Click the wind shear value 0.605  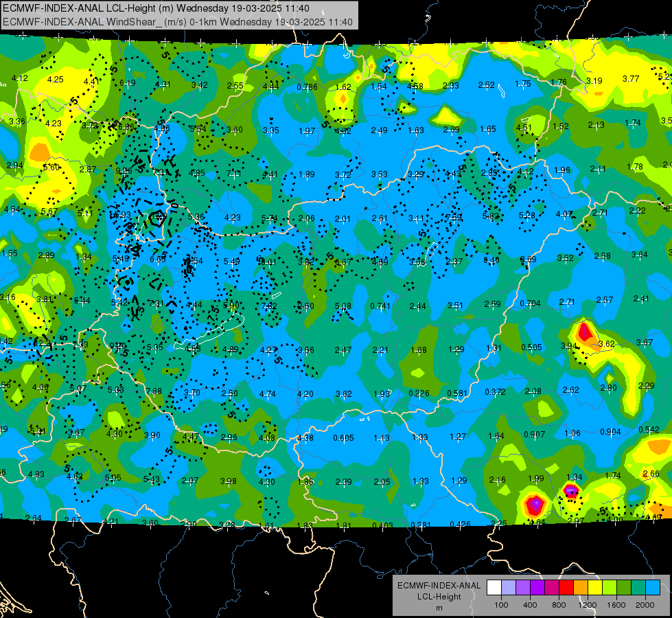click(343, 438)
